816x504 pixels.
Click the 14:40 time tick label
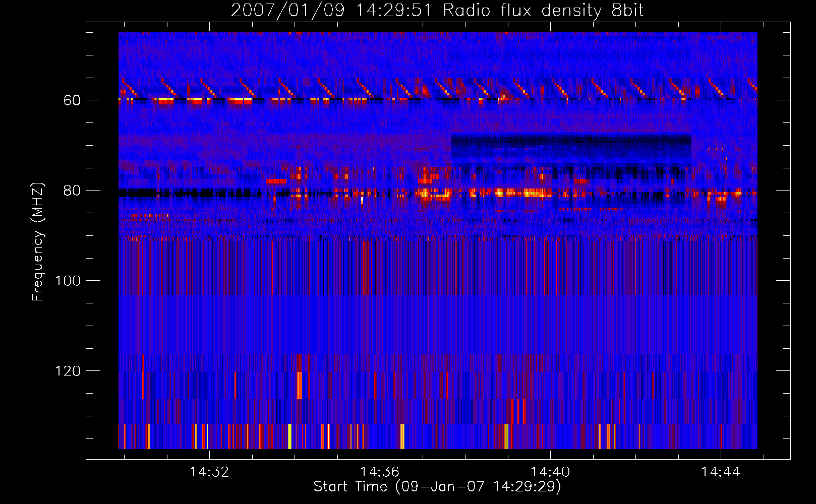pos(550,472)
